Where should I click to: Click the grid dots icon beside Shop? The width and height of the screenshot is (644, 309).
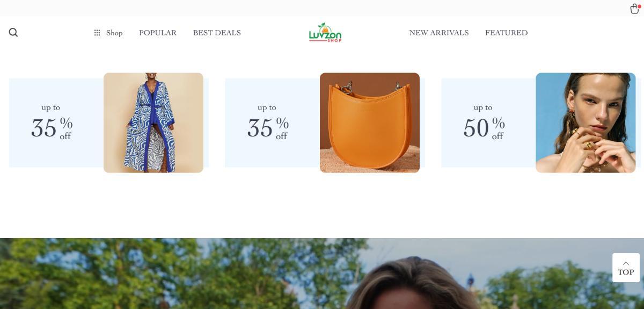97,33
